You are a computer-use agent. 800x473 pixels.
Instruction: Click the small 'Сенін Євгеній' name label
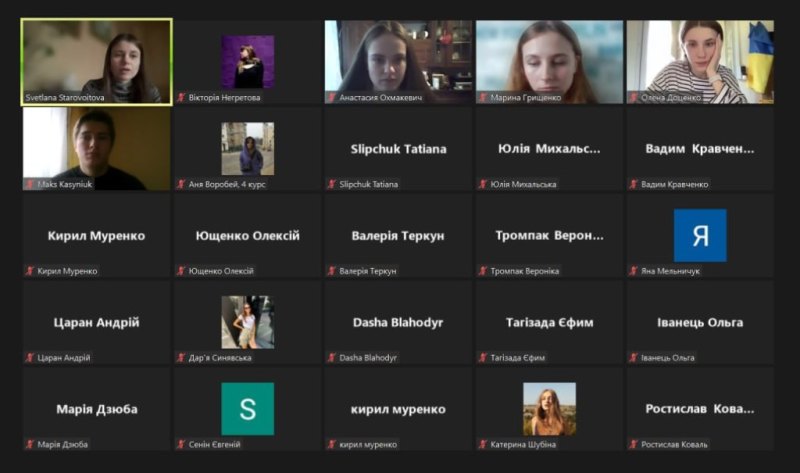click(x=214, y=444)
